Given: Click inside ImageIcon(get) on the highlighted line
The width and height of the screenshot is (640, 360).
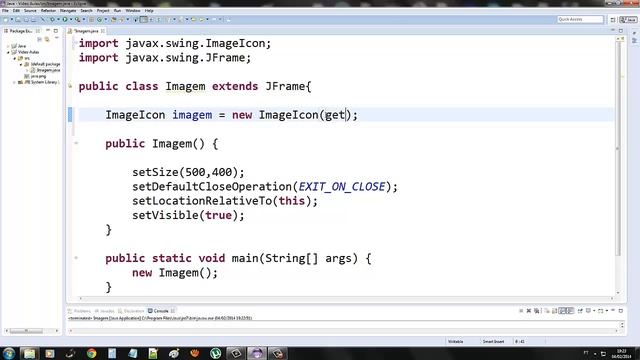Looking at the screenshot, I should coord(335,115).
